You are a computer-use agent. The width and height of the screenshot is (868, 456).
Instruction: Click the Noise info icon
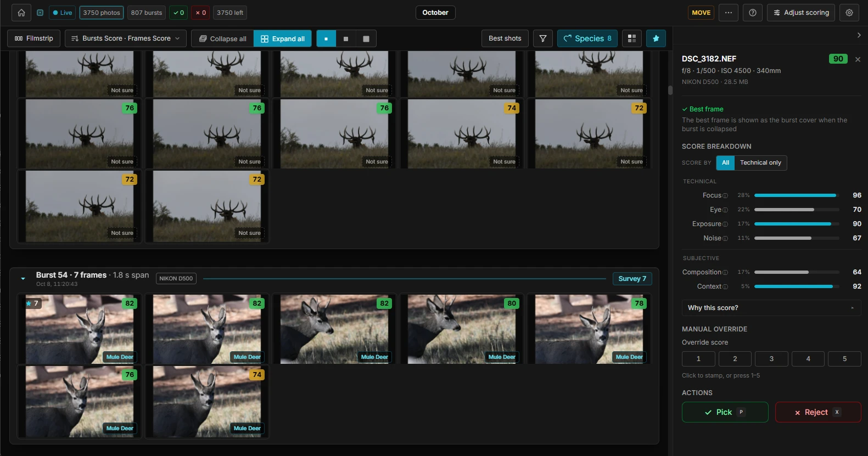click(x=725, y=239)
